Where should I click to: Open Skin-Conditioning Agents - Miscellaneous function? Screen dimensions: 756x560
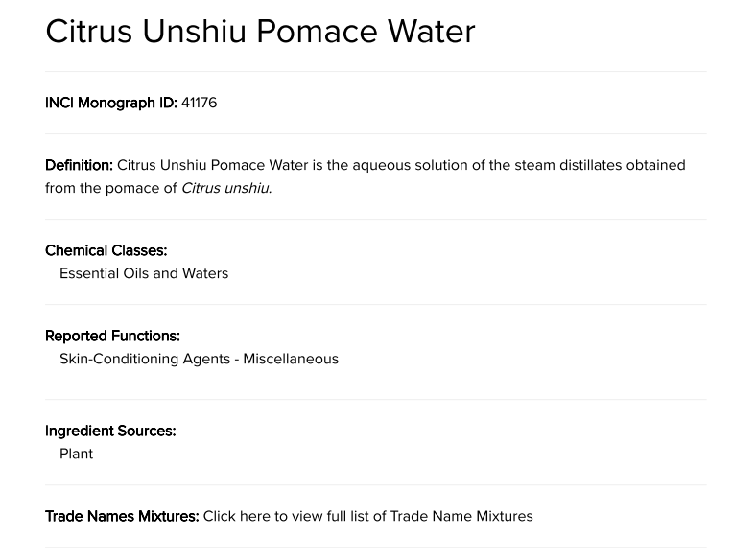point(199,359)
